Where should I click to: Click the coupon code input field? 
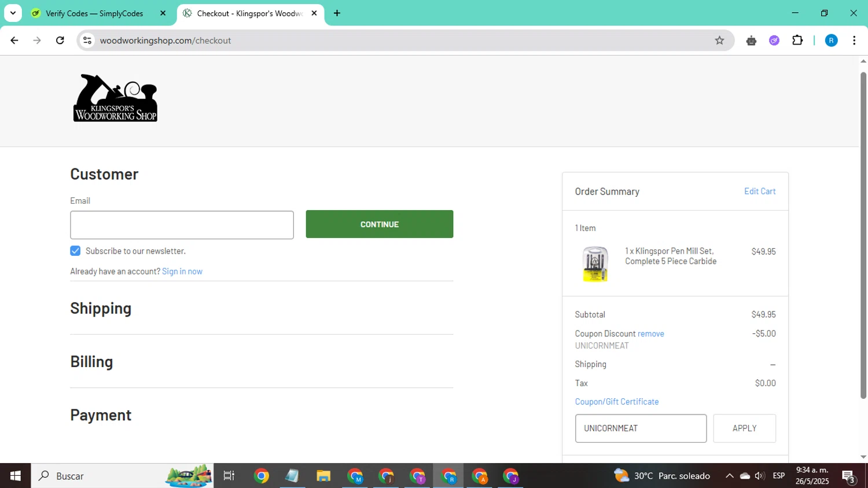coord(641,428)
